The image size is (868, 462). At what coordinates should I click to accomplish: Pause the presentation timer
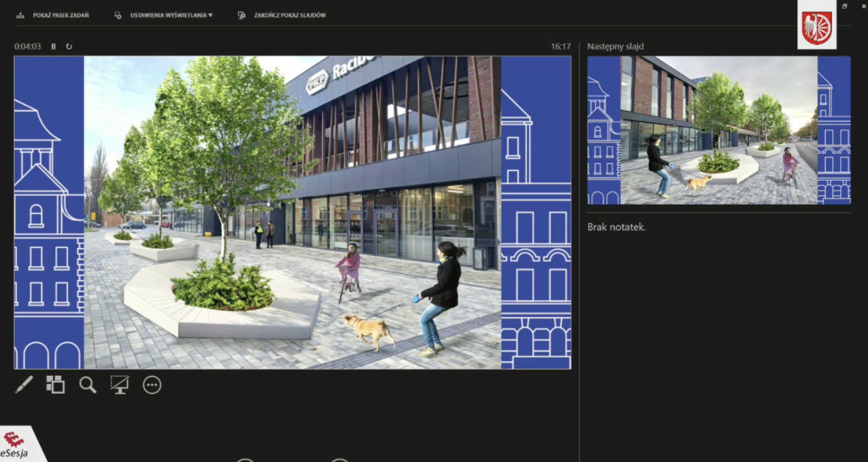(x=53, y=47)
